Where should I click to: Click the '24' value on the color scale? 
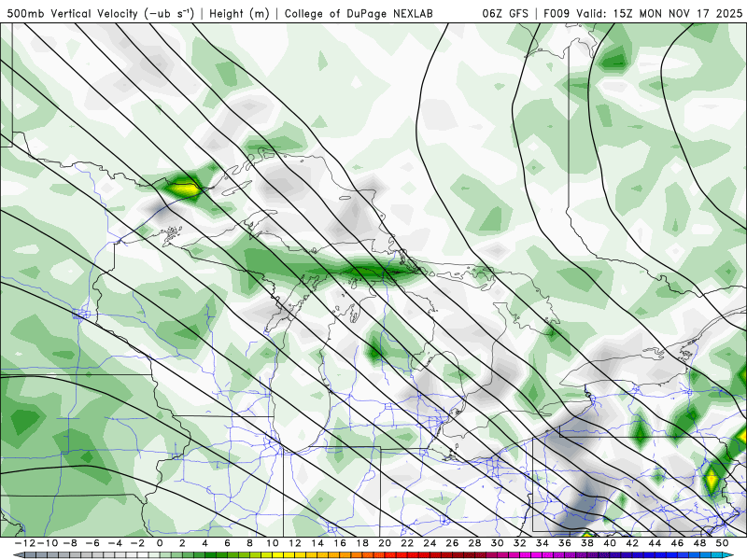[x=430, y=543]
